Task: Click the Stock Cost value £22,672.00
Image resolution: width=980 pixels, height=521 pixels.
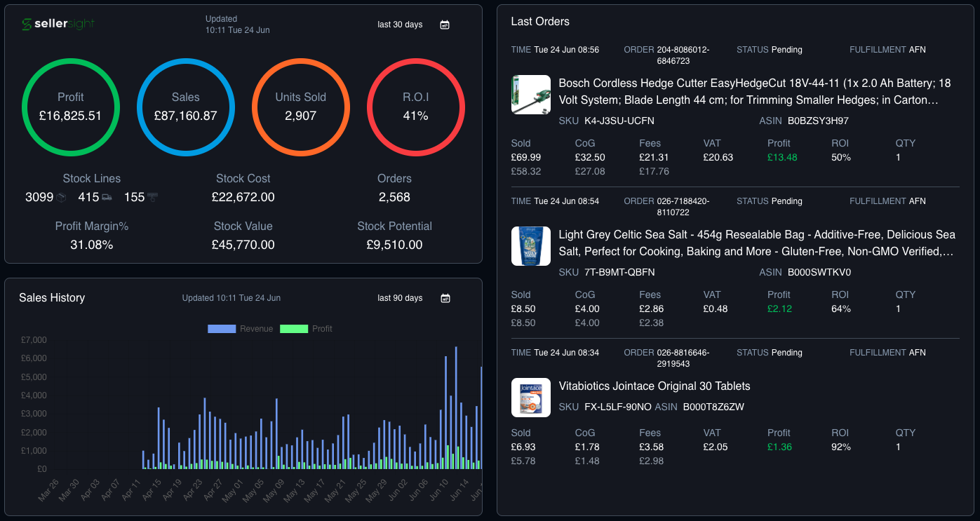Action: tap(243, 198)
